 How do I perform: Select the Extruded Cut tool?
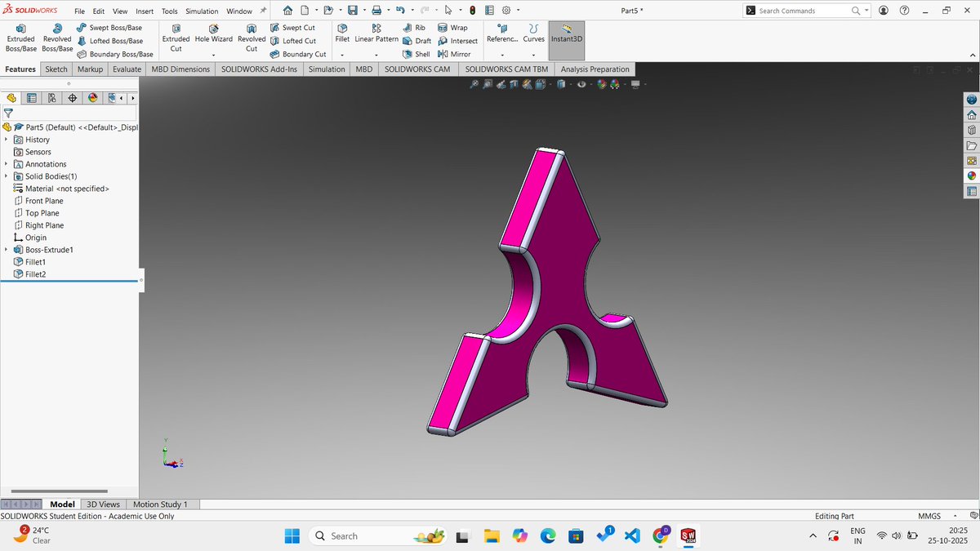tap(176, 38)
